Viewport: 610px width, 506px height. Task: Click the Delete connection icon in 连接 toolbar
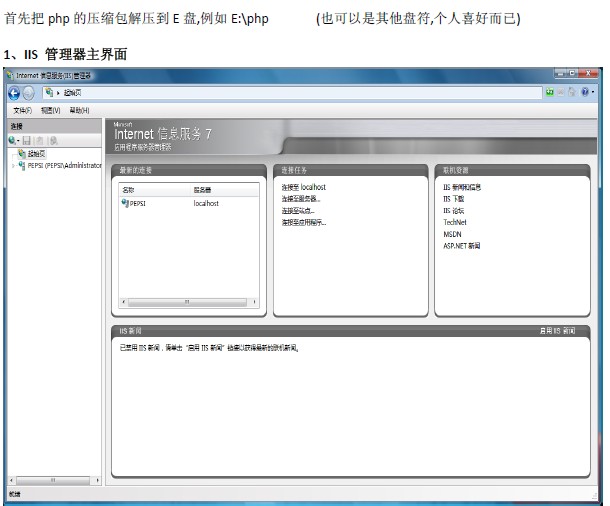[x=54, y=140]
